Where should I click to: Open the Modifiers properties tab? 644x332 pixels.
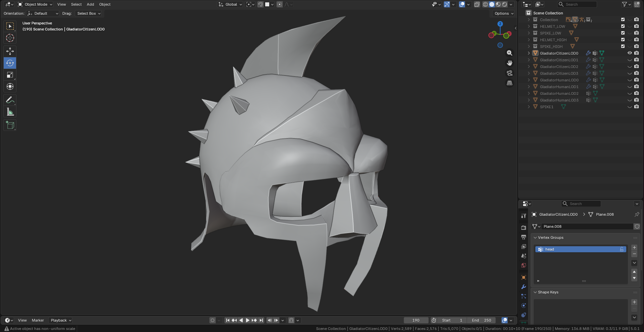[x=524, y=287]
